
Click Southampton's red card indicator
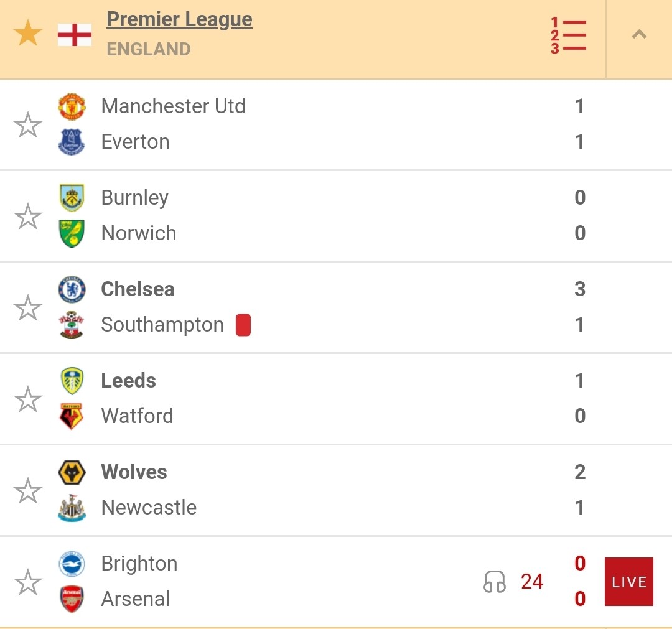[243, 325]
